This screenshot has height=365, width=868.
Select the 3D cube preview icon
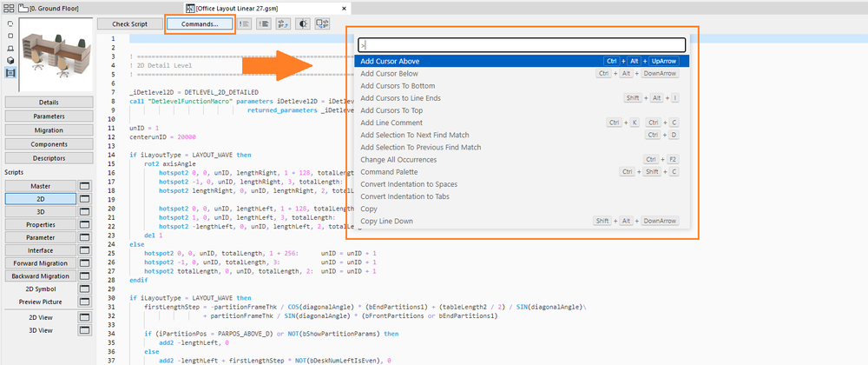10,60
